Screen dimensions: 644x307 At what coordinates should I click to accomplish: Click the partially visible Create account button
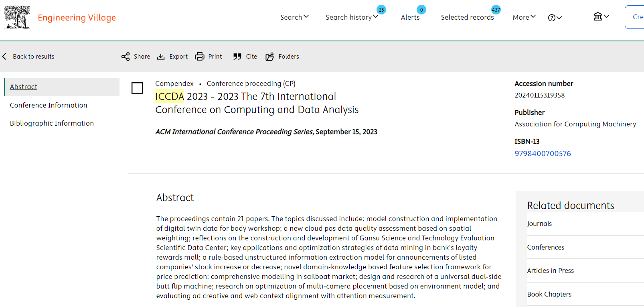click(x=635, y=17)
